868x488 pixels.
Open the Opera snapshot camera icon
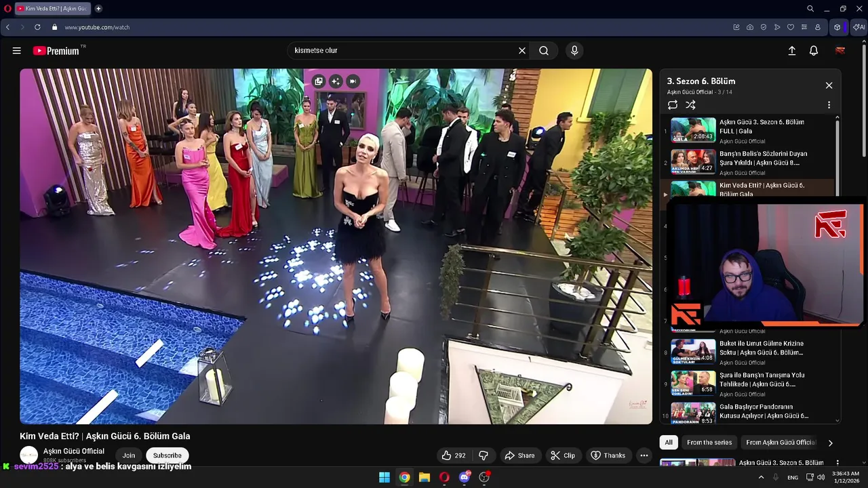pos(750,27)
